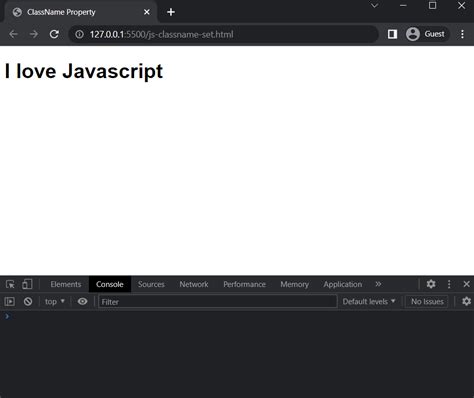
Task: Select the ClassName Property tab
Action: [x=80, y=12]
